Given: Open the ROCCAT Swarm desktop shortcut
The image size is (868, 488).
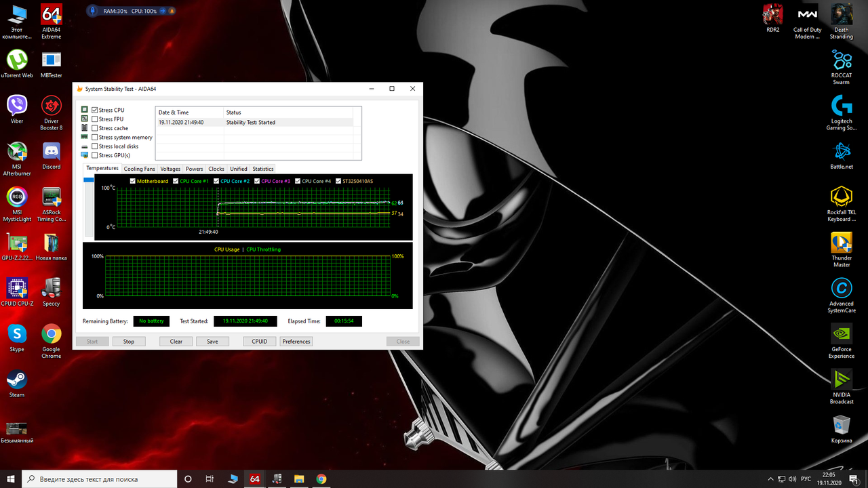Looking at the screenshot, I should pos(842,66).
